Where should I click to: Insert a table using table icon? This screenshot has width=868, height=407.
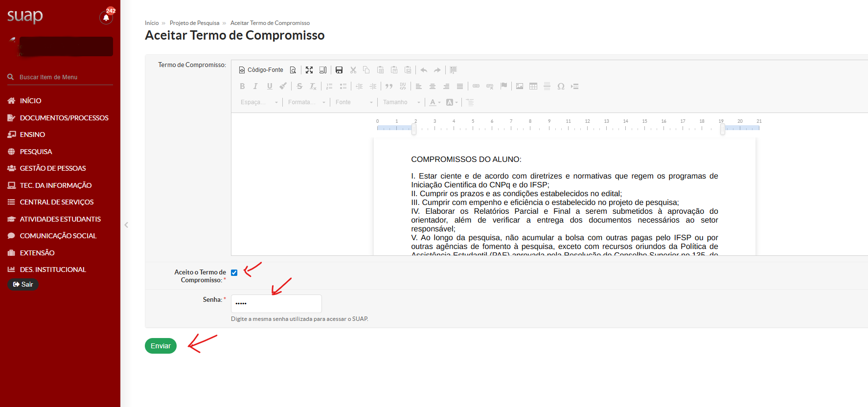533,86
